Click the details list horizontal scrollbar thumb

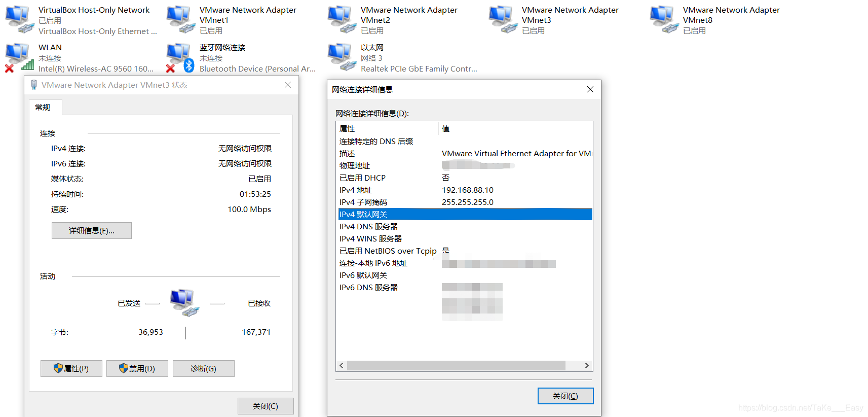coord(456,366)
